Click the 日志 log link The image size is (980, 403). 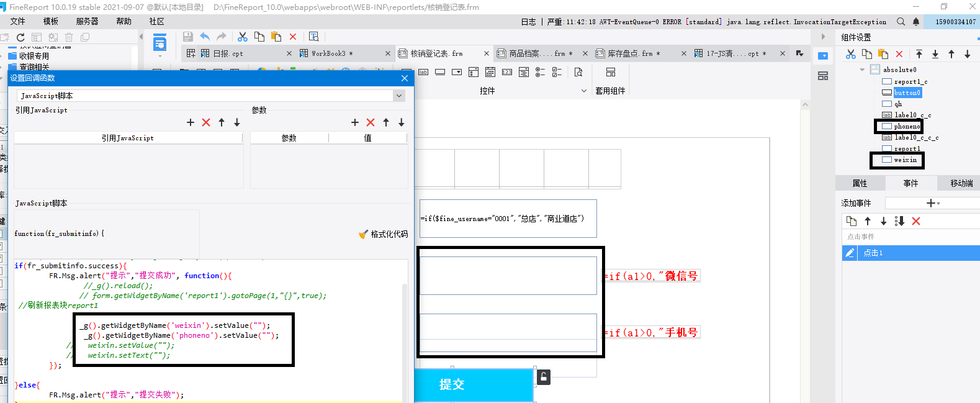pos(528,22)
